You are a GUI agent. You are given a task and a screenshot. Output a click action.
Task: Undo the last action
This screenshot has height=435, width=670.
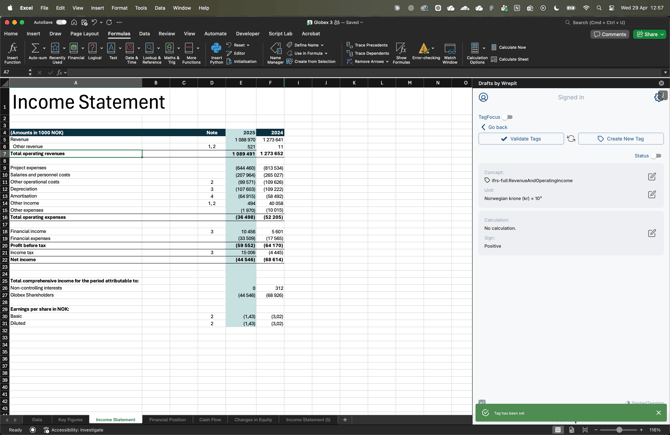[x=94, y=22]
